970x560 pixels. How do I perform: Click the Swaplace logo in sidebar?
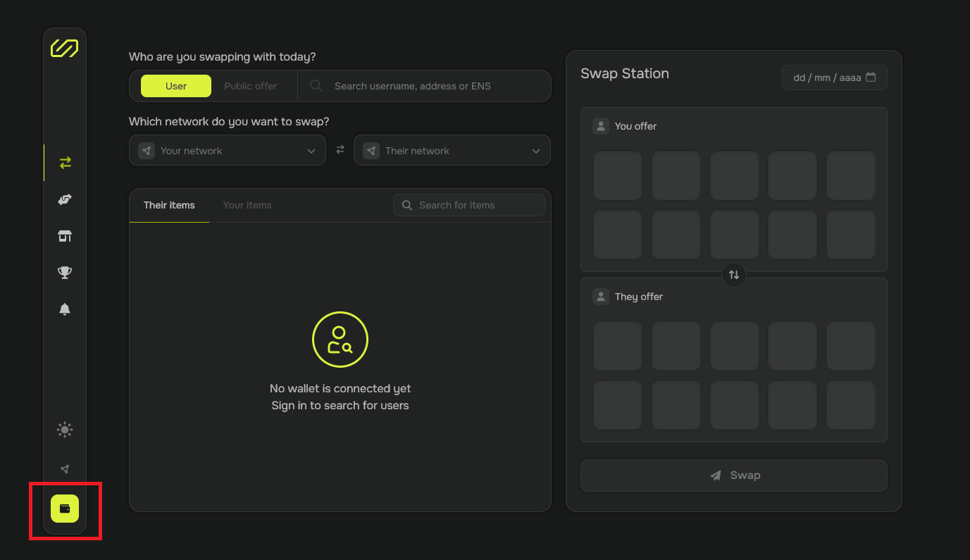pos(64,48)
